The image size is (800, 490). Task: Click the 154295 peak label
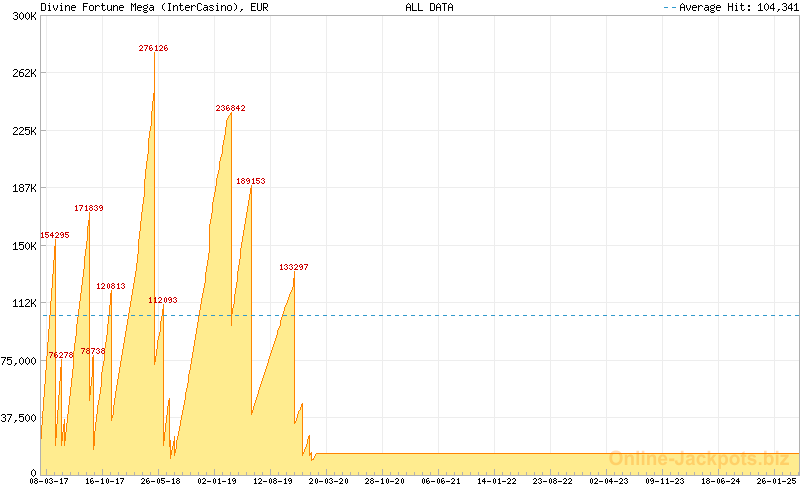(x=55, y=235)
